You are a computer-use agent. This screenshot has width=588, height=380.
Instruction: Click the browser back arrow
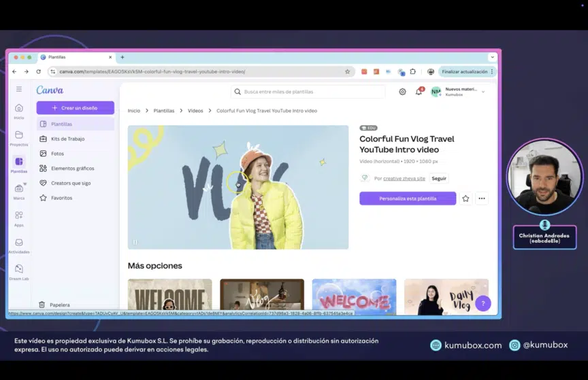pos(14,71)
